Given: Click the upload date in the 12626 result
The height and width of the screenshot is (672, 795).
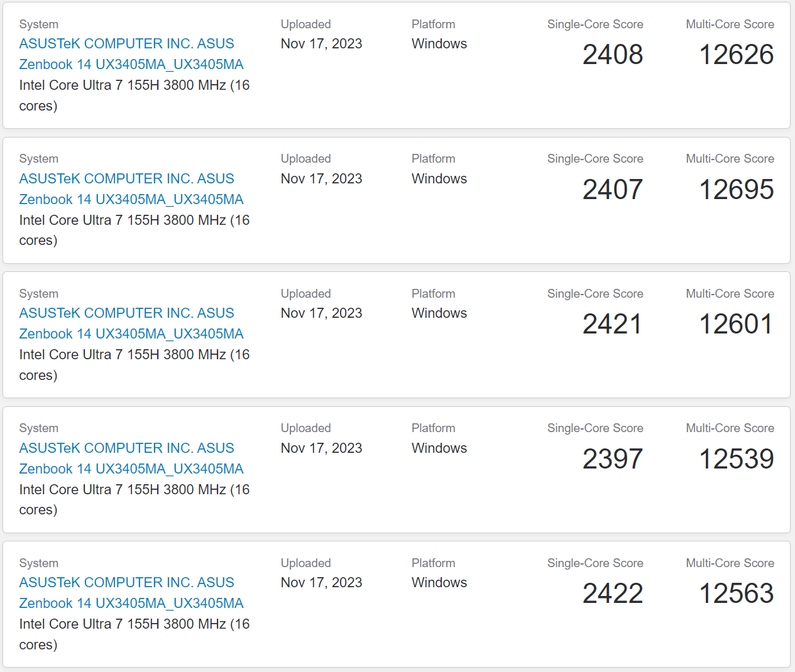Looking at the screenshot, I should (321, 44).
